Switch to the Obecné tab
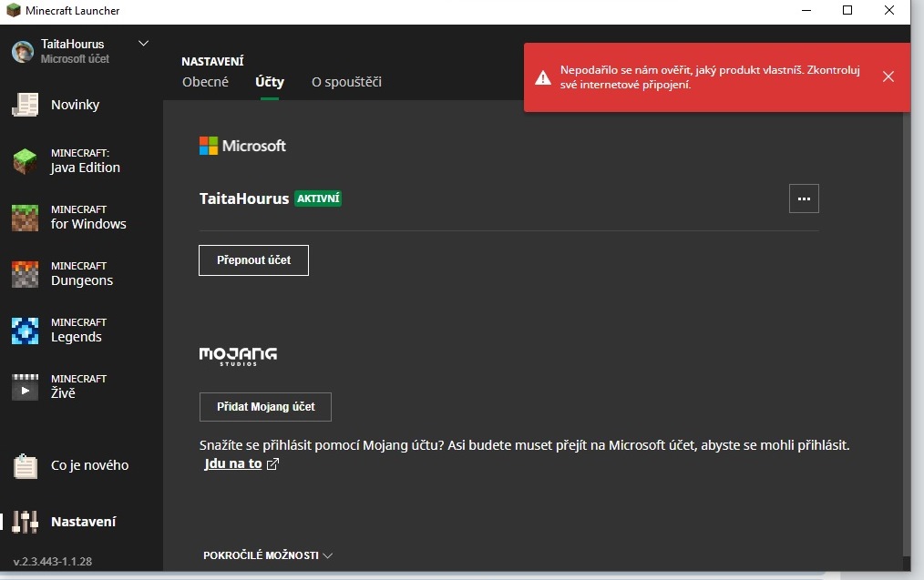 tap(205, 82)
